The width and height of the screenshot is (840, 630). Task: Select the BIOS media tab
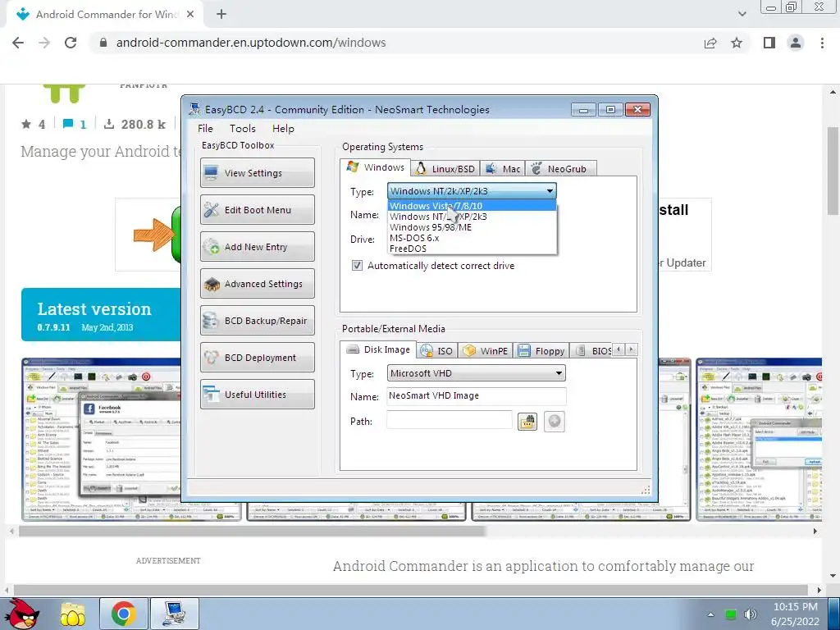click(x=591, y=351)
